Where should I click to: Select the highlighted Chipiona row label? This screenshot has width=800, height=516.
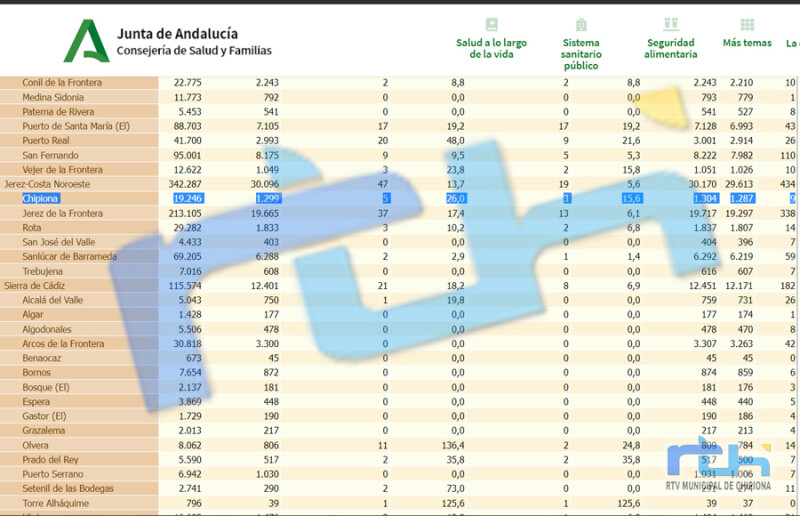pyautogui.click(x=40, y=199)
